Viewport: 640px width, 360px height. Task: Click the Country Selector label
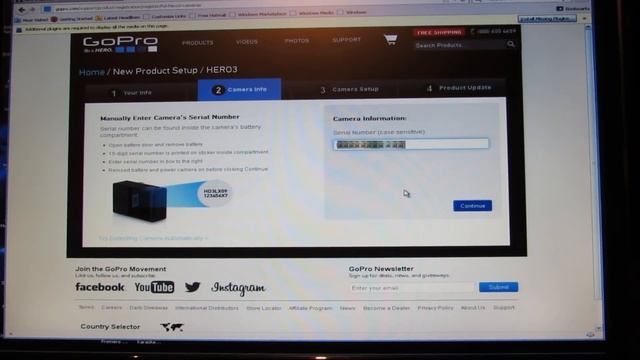pyautogui.click(x=110, y=327)
